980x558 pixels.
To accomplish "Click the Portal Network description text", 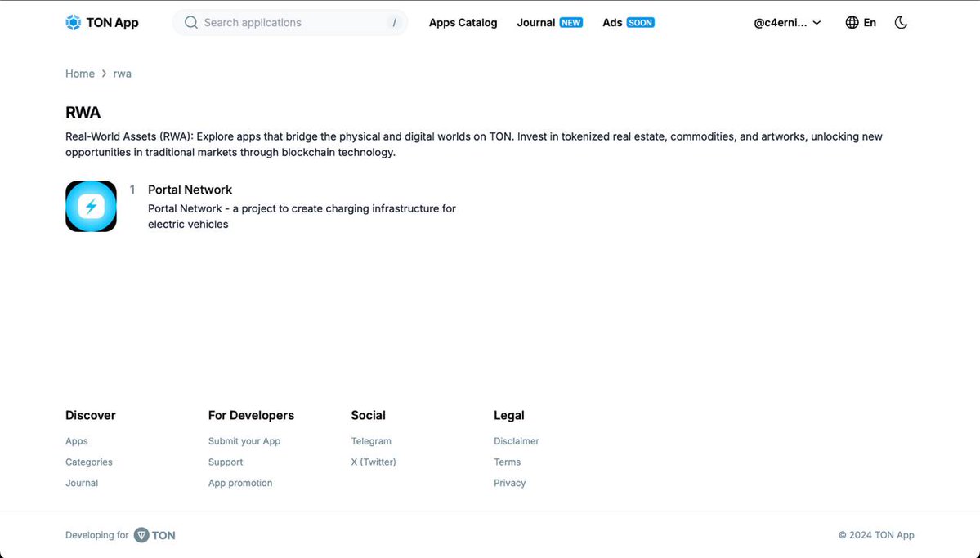I will (302, 217).
